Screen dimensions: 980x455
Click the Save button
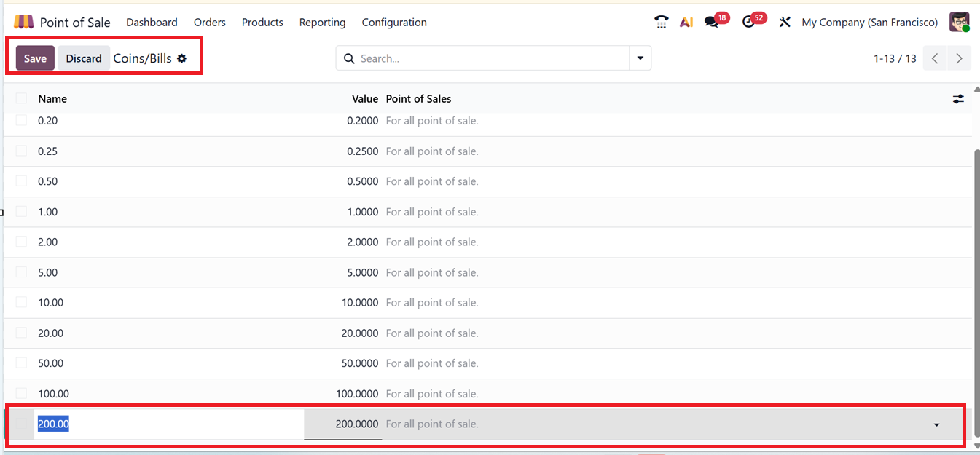35,58
